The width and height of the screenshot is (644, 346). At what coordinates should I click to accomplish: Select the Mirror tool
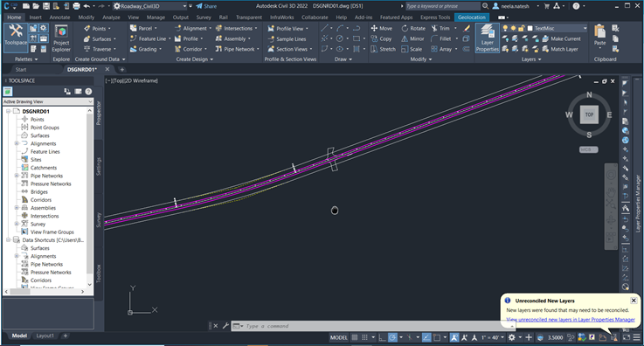pyautogui.click(x=412, y=38)
